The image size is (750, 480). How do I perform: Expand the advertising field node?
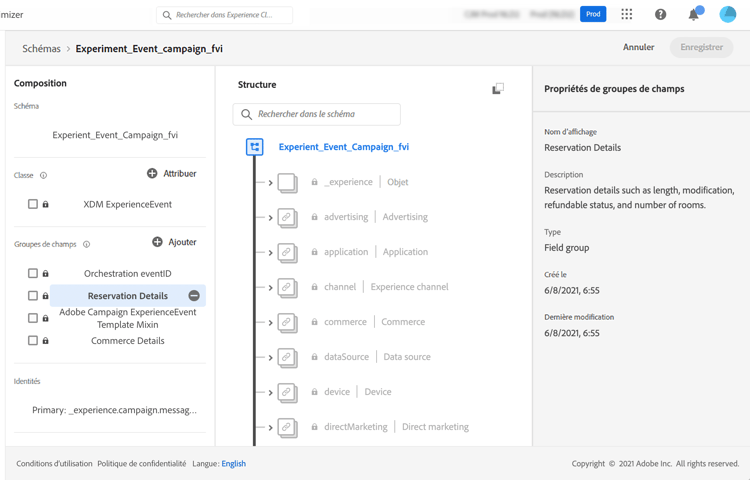pos(271,217)
